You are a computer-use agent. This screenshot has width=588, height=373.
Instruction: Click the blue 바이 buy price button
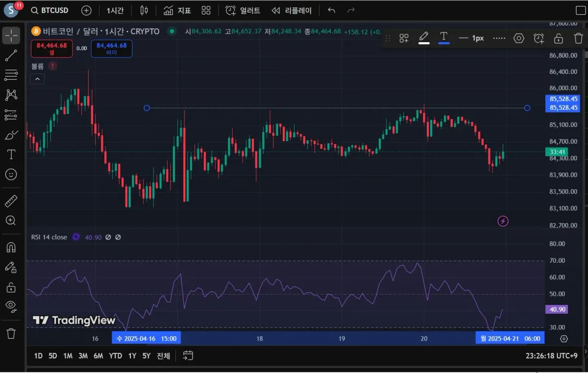point(112,49)
